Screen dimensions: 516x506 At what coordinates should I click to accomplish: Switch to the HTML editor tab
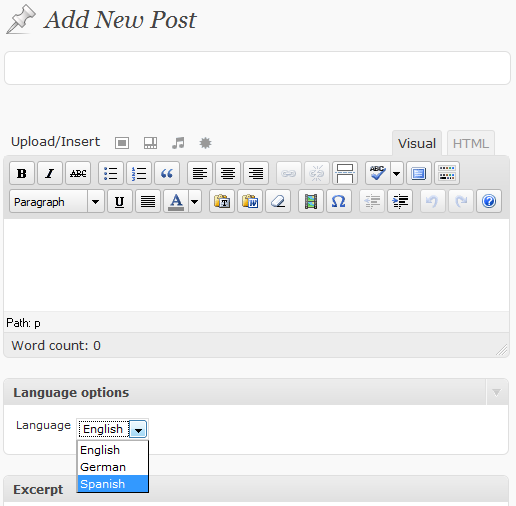point(471,144)
